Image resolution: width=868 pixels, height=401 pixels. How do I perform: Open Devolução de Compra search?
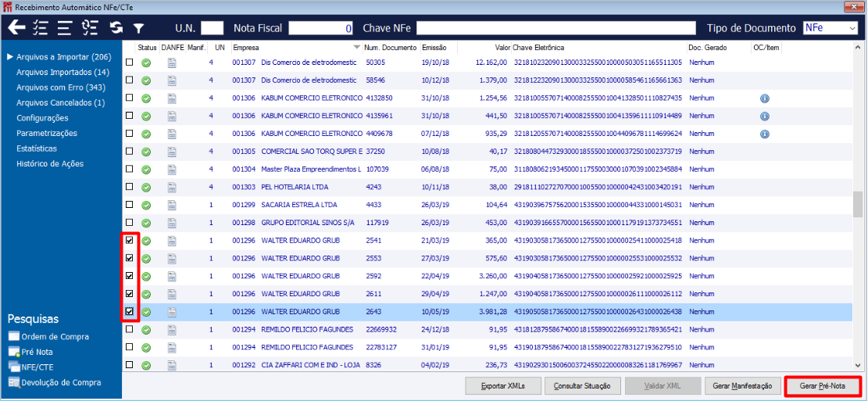point(54,382)
